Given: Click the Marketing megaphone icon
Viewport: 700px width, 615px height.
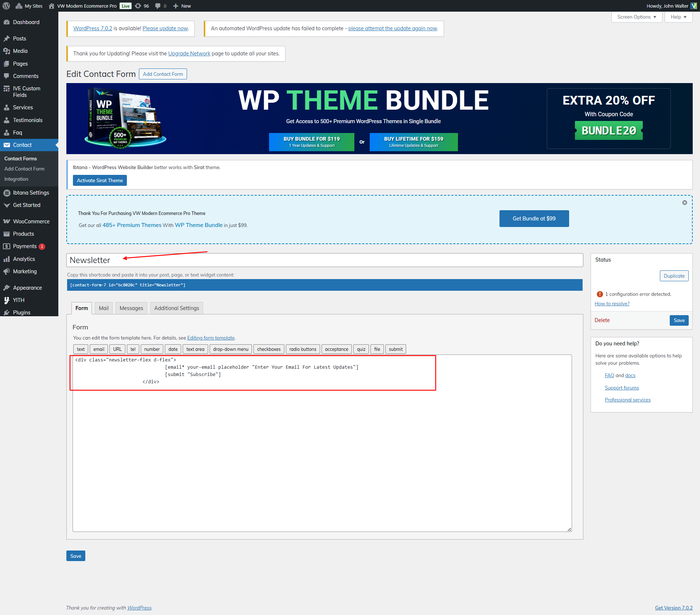Looking at the screenshot, I should [7, 271].
